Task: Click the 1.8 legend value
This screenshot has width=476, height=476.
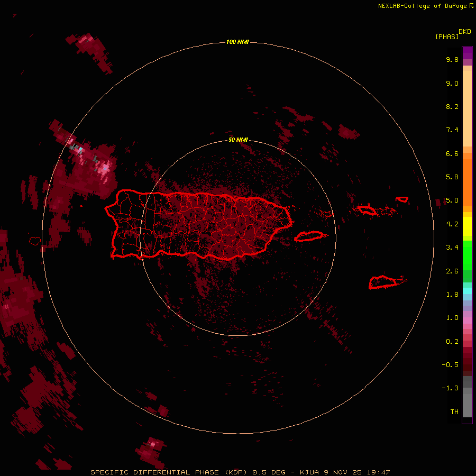Action: pyautogui.click(x=452, y=295)
